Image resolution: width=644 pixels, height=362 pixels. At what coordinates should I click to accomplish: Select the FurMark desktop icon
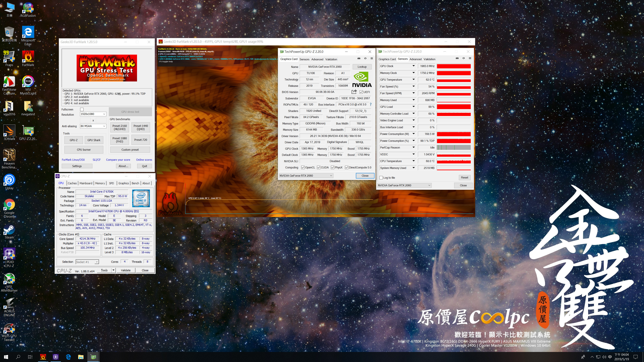[28, 58]
